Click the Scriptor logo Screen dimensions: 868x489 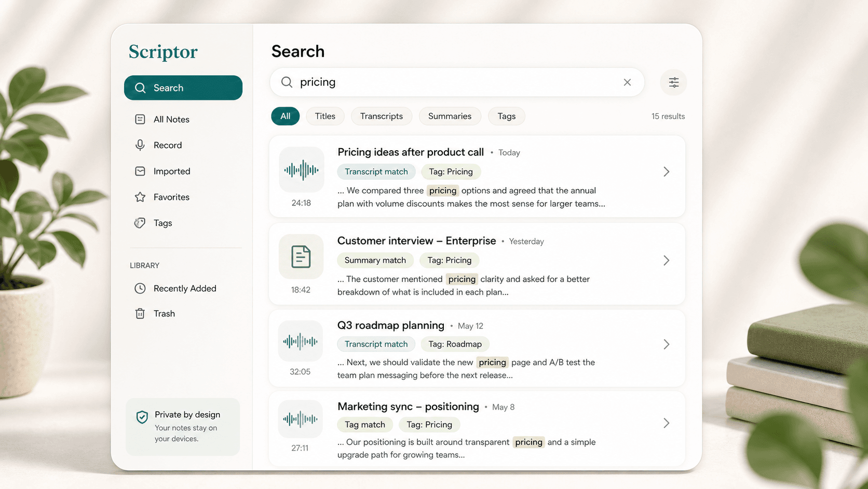point(163,52)
